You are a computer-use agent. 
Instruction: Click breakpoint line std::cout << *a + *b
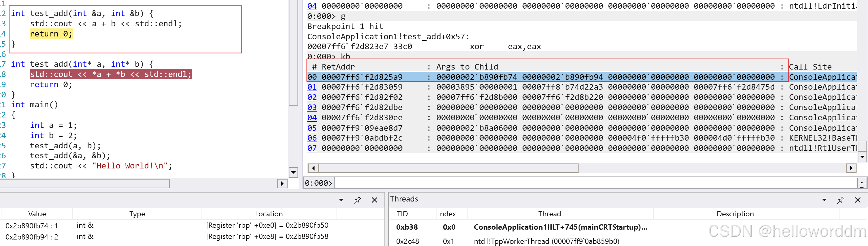coord(111,74)
